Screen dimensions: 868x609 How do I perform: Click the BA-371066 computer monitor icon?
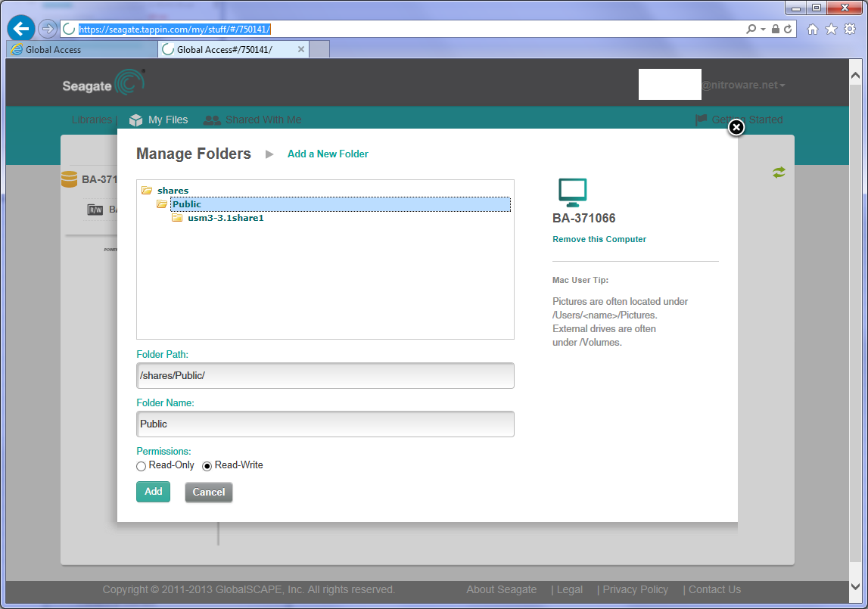pos(573,193)
